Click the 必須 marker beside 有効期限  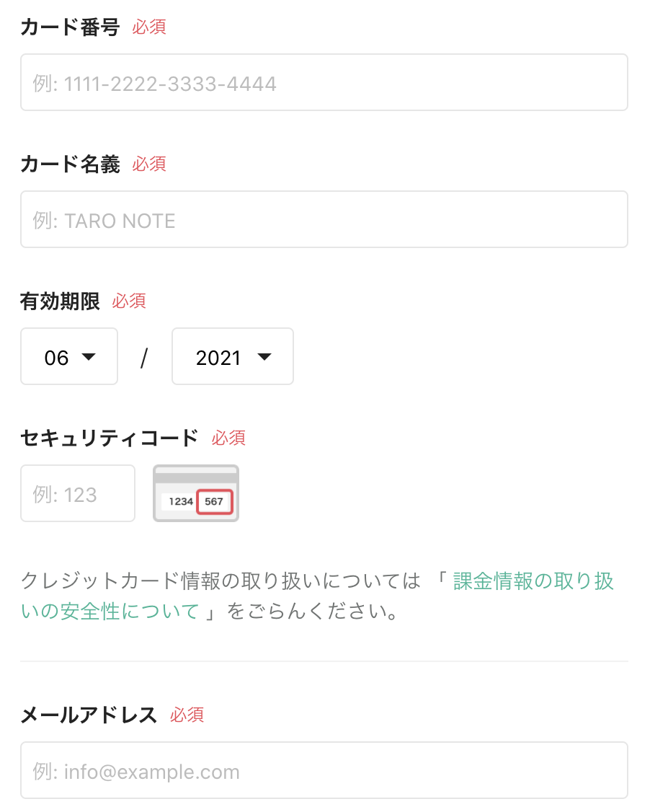point(129,301)
